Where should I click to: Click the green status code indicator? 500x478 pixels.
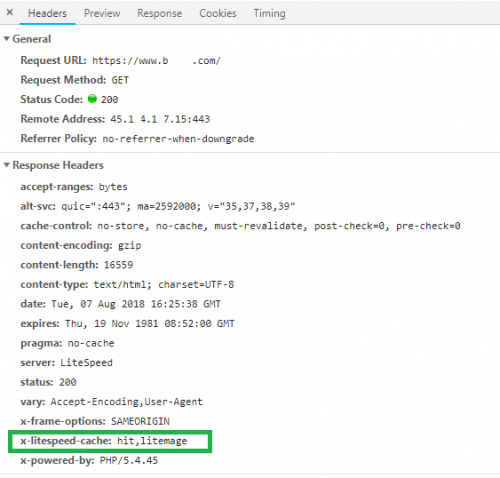(x=92, y=99)
